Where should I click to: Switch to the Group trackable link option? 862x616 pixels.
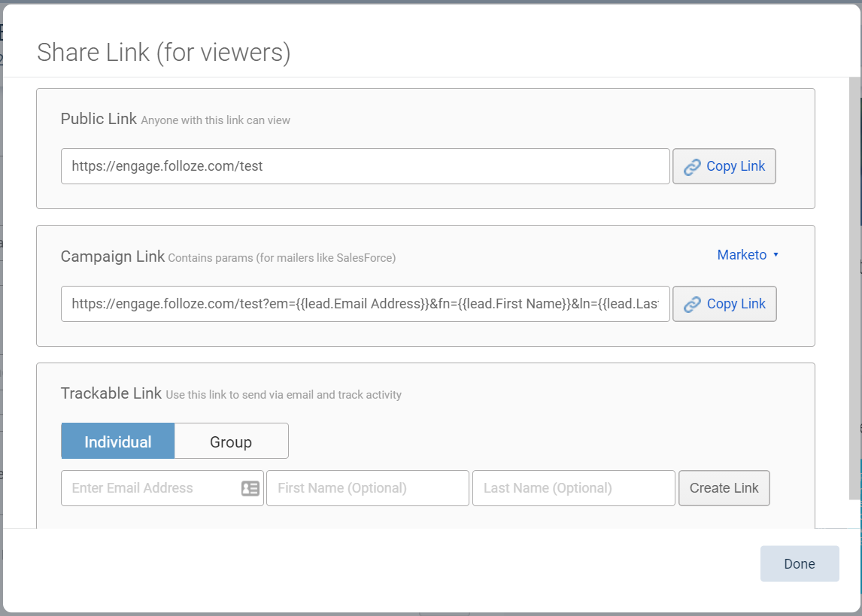[231, 442]
